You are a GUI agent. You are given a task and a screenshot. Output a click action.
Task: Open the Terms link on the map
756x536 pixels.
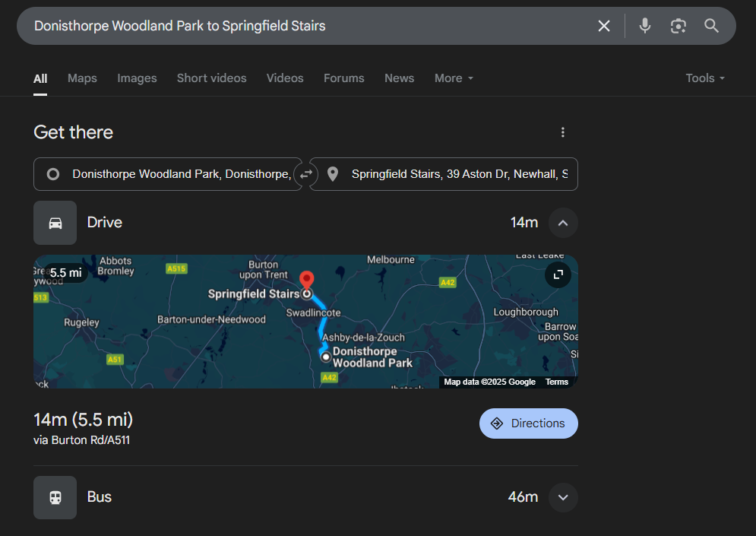556,382
